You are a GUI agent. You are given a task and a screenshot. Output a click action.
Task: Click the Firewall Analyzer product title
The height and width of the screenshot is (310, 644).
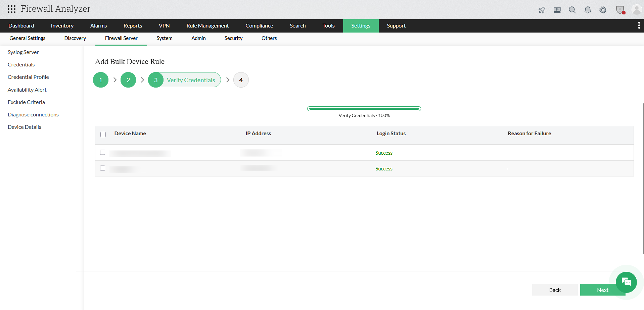click(55, 9)
